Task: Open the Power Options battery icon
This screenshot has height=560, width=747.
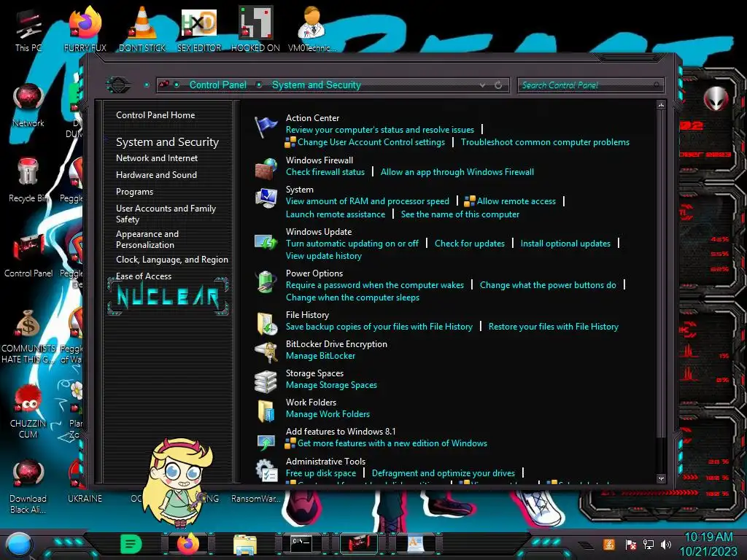Action: 266,282
